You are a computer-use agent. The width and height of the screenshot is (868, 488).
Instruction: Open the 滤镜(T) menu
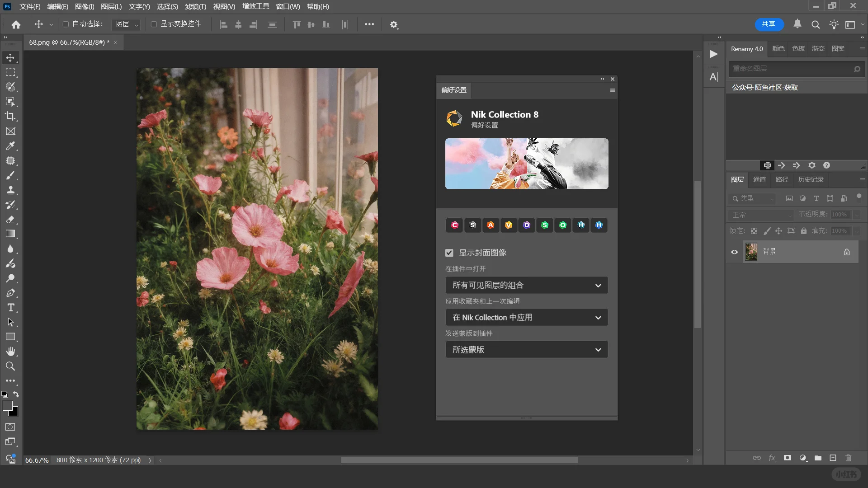[195, 6]
